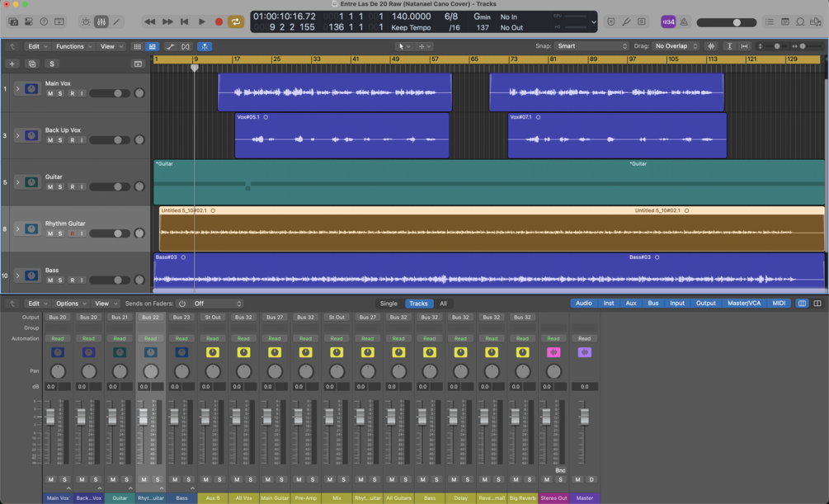
Task: Start playback with the Play button
Action: pos(201,21)
